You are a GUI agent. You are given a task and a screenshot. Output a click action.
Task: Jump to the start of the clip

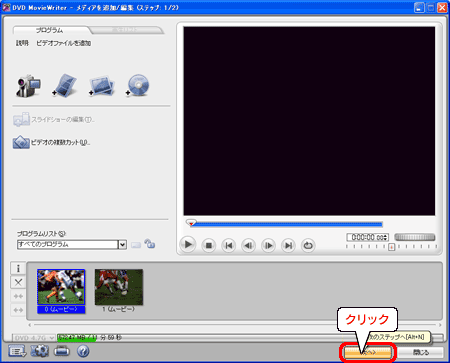pyautogui.click(x=229, y=246)
